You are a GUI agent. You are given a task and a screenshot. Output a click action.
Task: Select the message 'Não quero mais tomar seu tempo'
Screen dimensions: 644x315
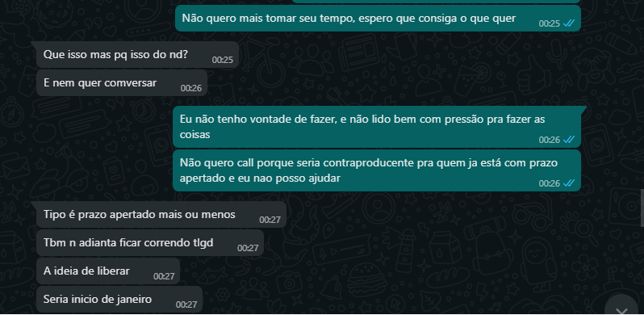[x=378, y=18]
